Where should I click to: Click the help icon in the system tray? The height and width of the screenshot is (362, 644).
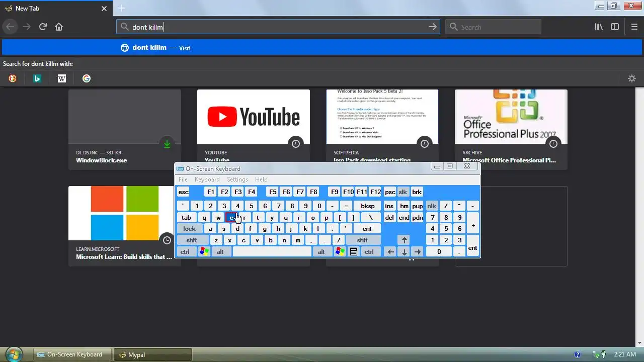tap(578, 354)
